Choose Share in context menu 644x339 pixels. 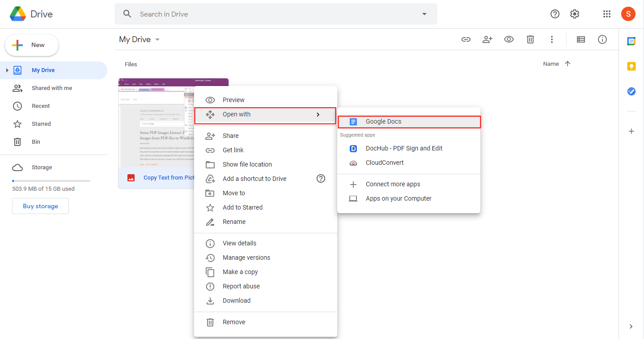[265, 136]
